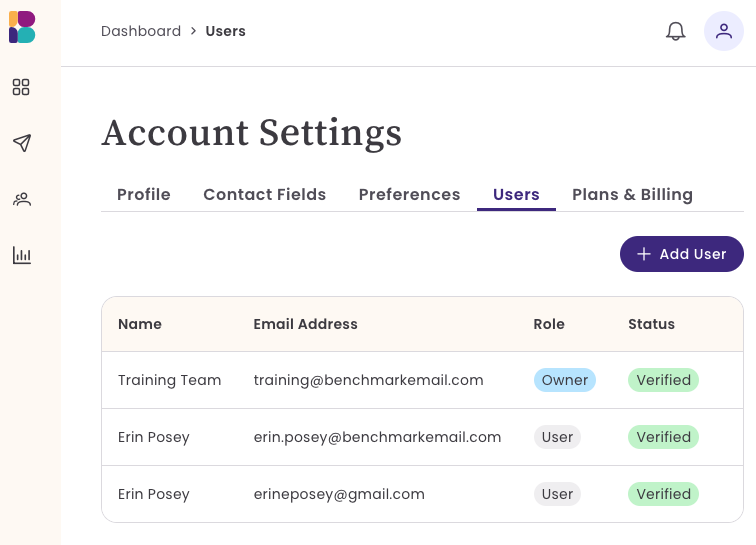The width and height of the screenshot is (756, 545).
Task: Switch to the Profile tab
Action: tap(144, 194)
